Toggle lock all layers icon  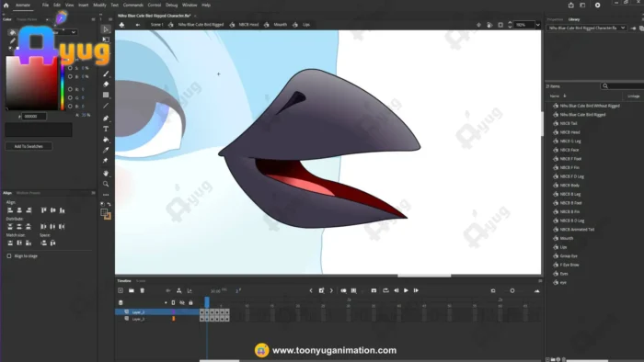[190, 303]
